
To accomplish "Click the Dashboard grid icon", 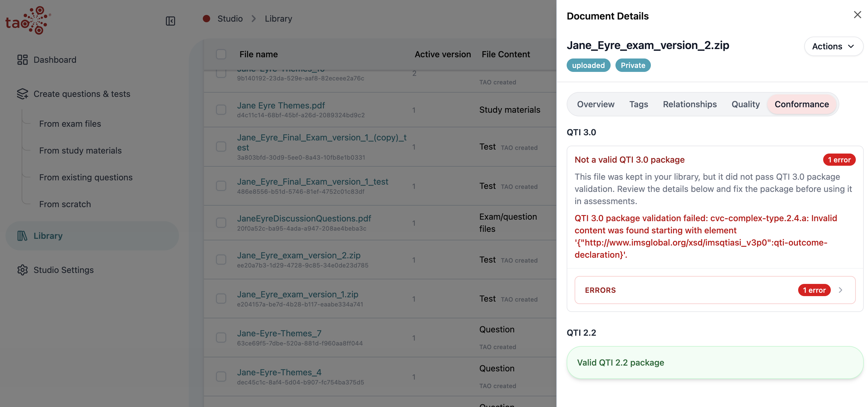I will point(22,60).
